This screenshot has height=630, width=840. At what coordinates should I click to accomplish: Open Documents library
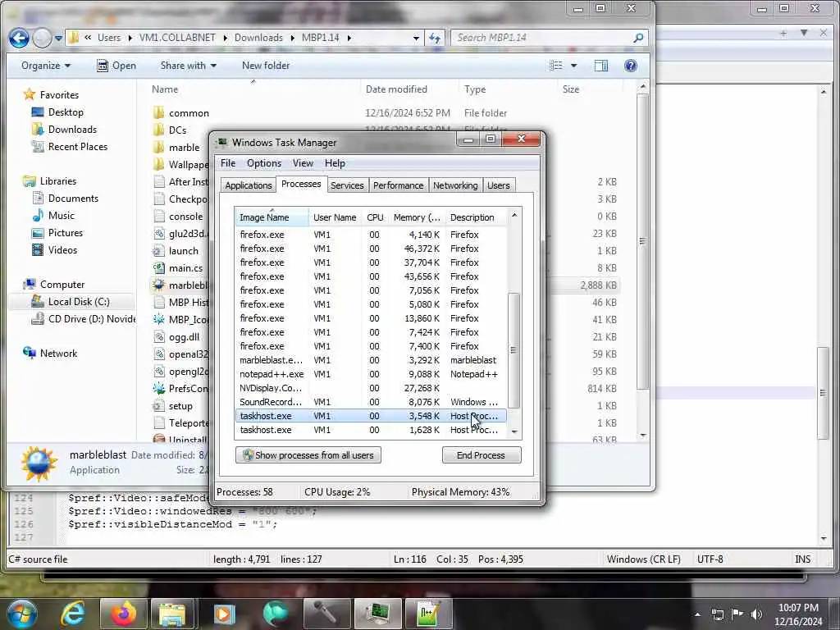click(73, 199)
